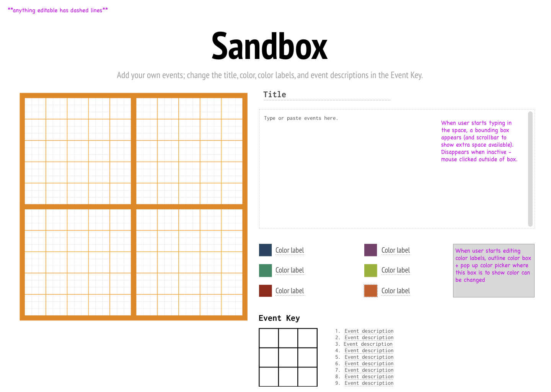
Task: Click the dark blue color swatch
Action: [265, 250]
